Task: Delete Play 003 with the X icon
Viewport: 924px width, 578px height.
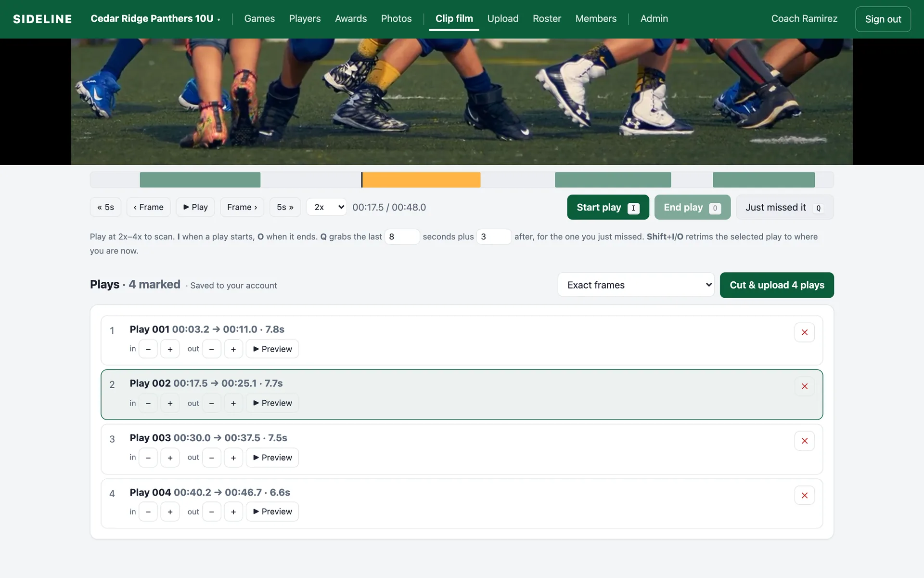Action: click(x=804, y=441)
